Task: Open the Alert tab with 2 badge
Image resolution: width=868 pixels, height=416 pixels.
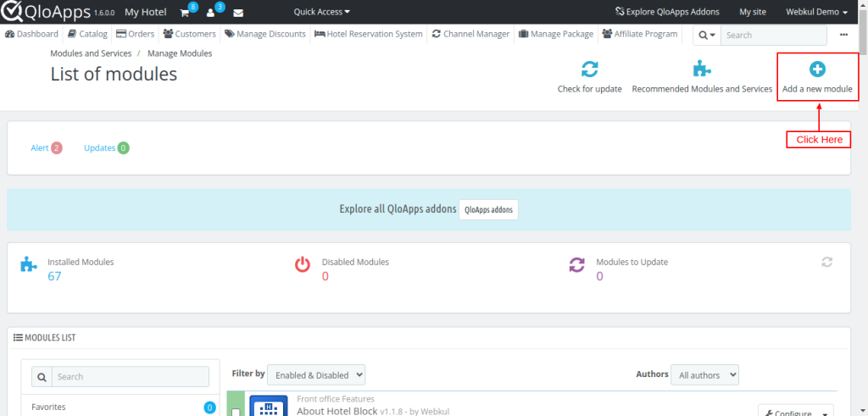Action: point(46,147)
